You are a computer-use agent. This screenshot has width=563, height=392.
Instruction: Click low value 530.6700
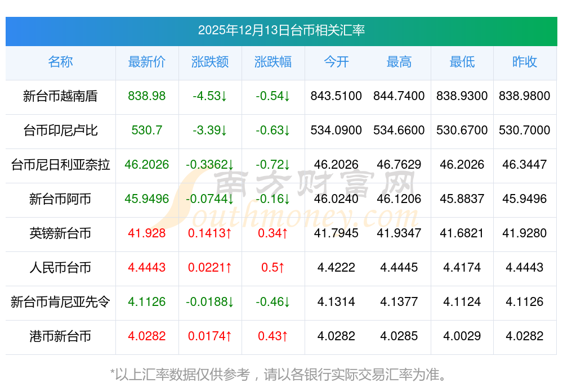pyautogui.click(x=462, y=130)
